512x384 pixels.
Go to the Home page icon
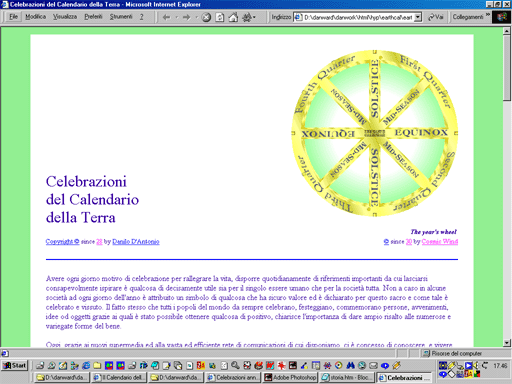[233, 17]
